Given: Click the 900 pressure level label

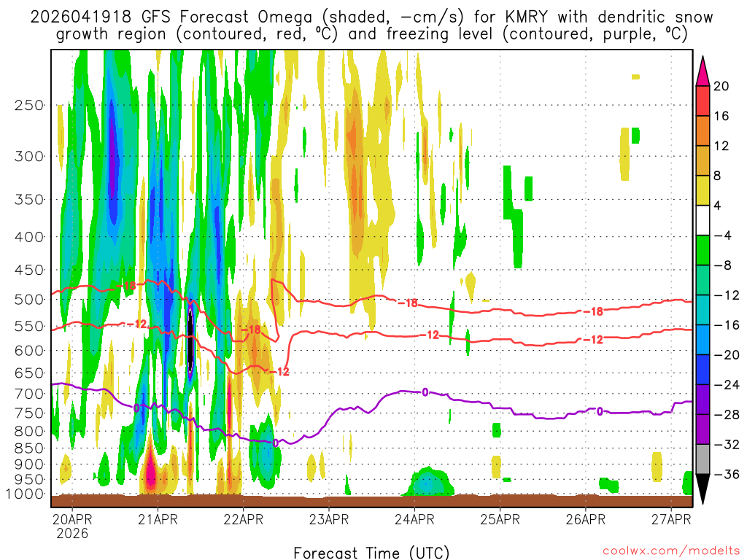Looking at the screenshot, I should (x=29, y=464).
